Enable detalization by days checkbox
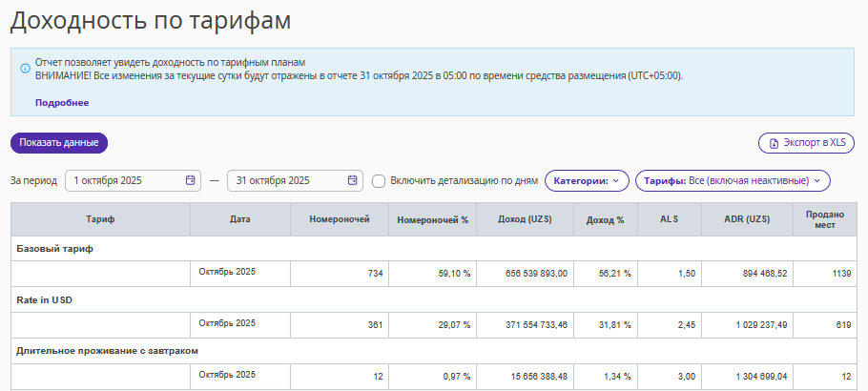This screenshot has width=868, height=391. pyautogui.click(x=379, y=181)
